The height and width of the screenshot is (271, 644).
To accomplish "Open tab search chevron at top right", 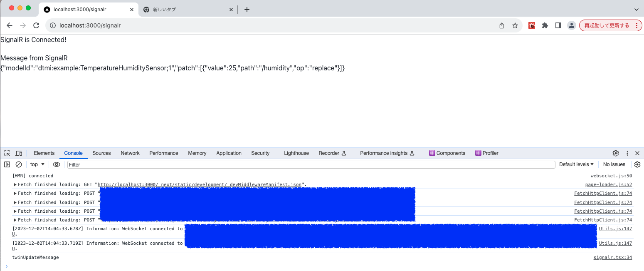I will click(x=636, y=9).
